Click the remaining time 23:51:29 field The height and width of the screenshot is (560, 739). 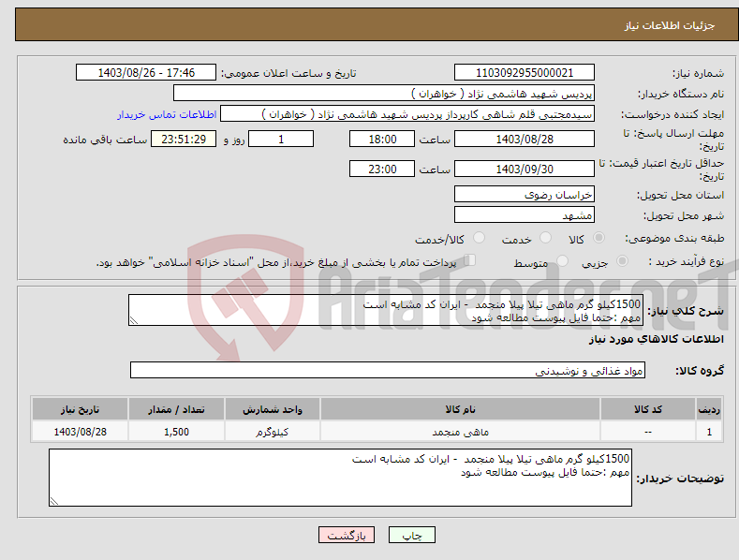point(184,139)
